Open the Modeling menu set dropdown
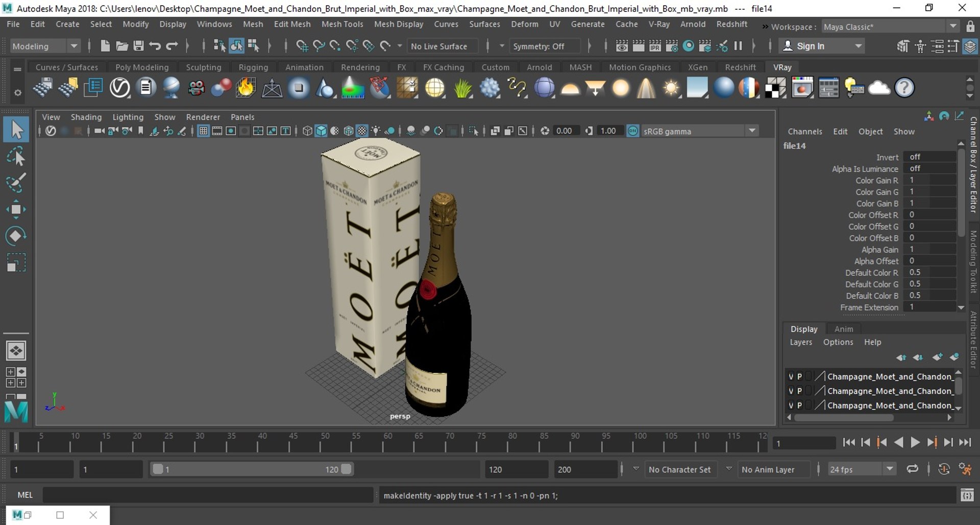Viewport: 980px width, 525px height. (x=45, y=46)
